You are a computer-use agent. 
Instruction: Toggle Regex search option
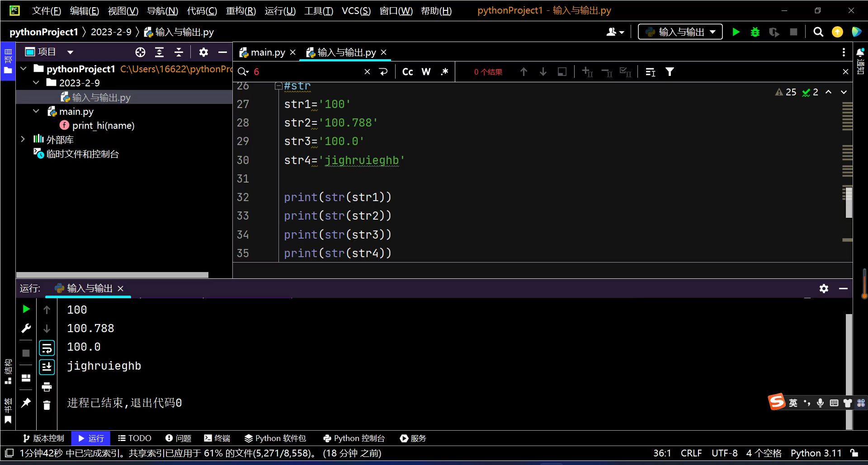444,72
